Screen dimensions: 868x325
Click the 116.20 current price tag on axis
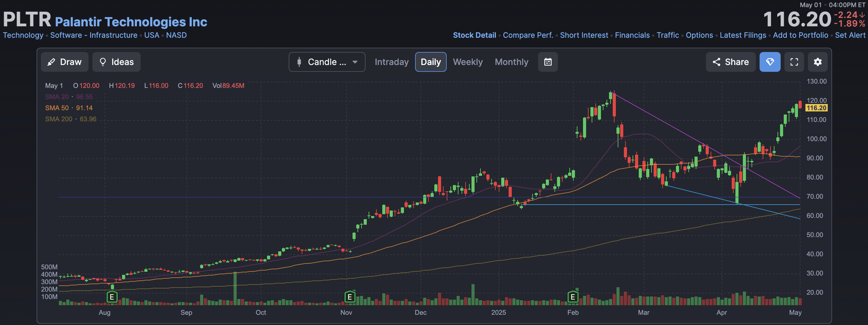[x=816, y=108]
